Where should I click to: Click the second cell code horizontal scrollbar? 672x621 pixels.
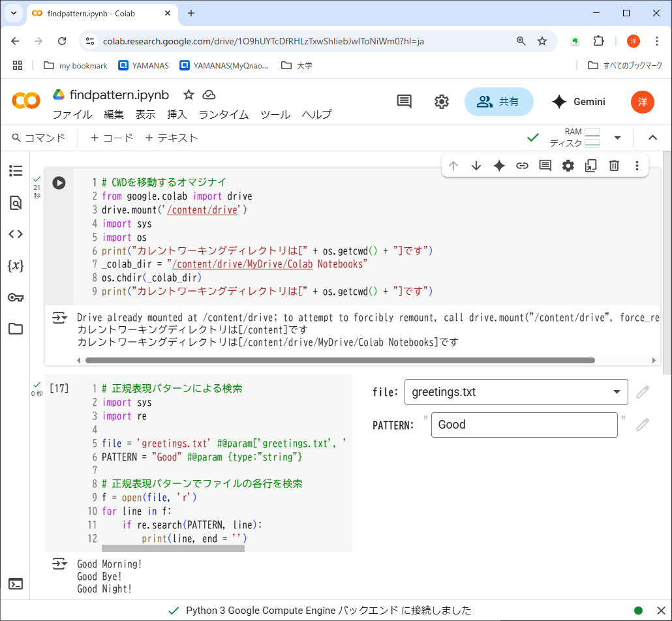(173, 548)
